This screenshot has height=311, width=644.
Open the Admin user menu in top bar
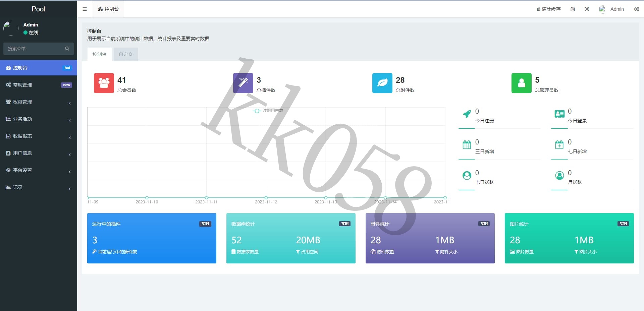[611, 9]
